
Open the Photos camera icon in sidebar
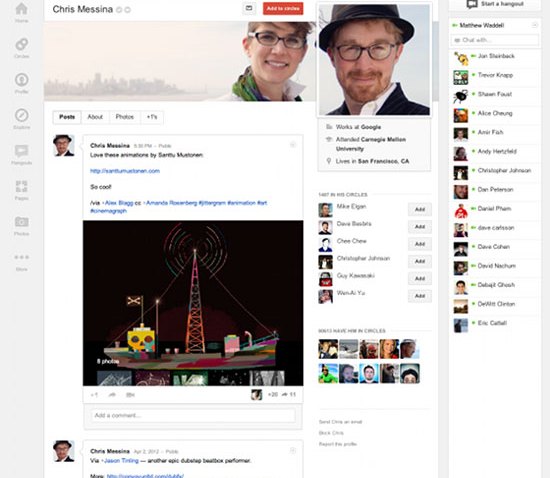21,222
